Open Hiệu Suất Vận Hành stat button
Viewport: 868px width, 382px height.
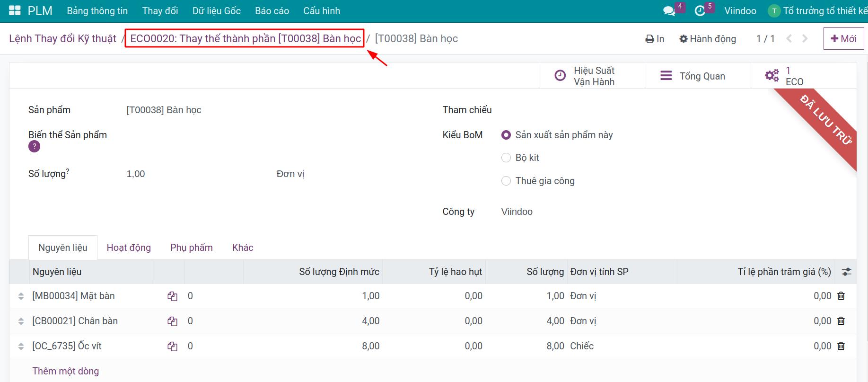click(592, 76)
